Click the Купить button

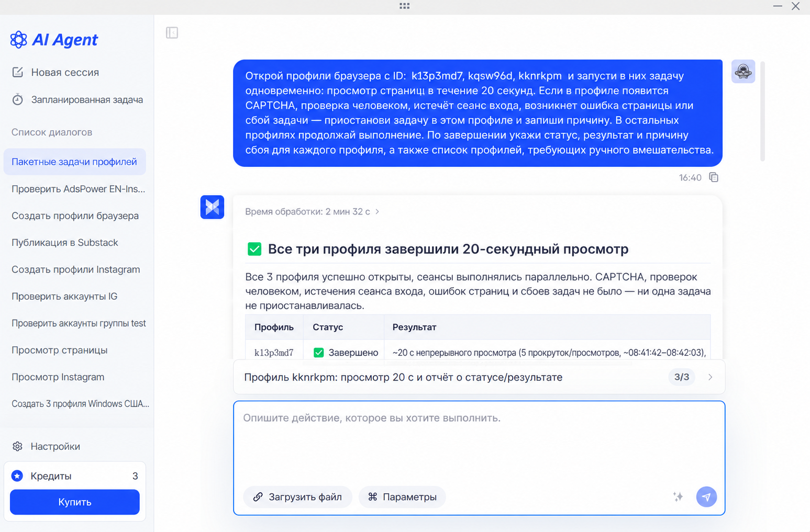pyautogui.click(x=75, y=502)
